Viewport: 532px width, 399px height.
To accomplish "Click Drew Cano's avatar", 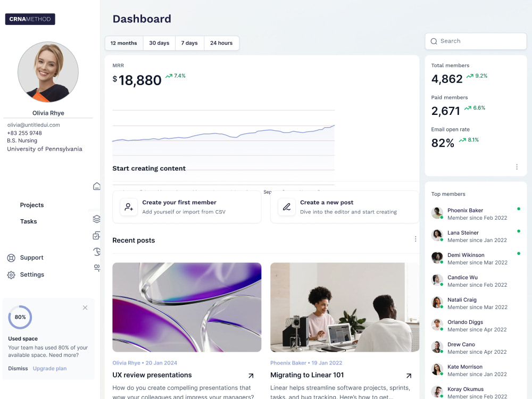I will click(x=437, y=347).
